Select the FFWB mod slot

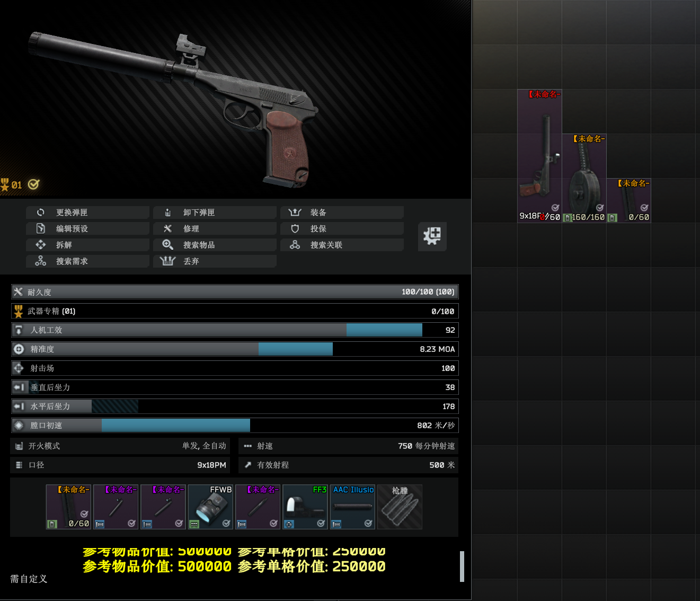[x=210, y=507]
